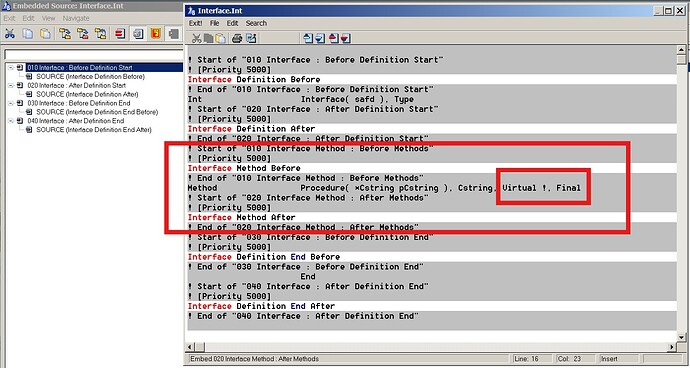Click the Embedded Source title bar application icon
Viewport: 690px width, 368px height.
(x=6, y=6)
